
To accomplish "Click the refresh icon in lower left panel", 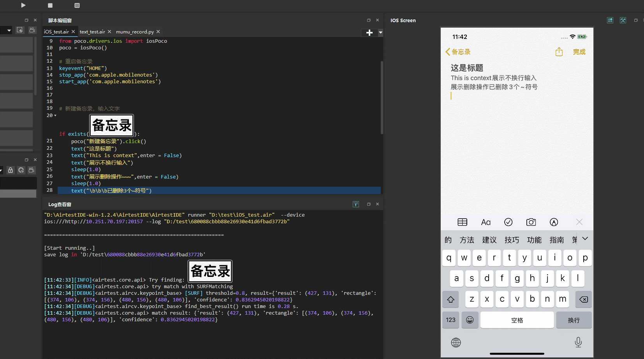I will click(x=21, y=170).
